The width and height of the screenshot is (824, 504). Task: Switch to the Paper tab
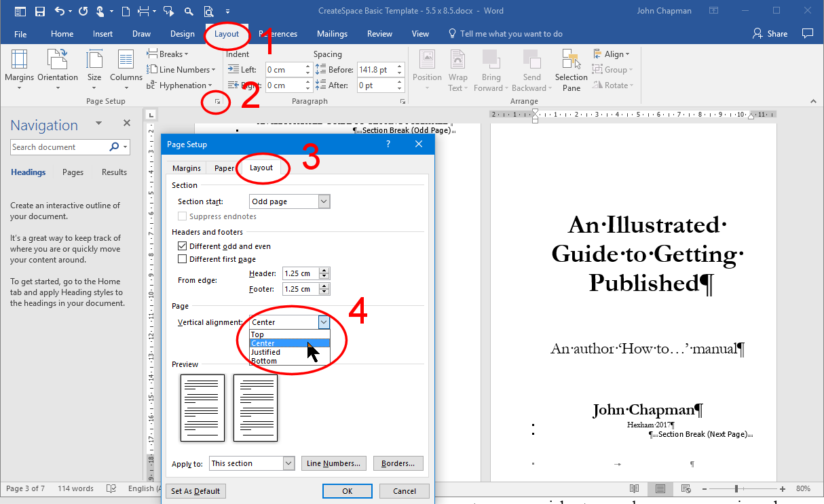(x=223, y=168)
